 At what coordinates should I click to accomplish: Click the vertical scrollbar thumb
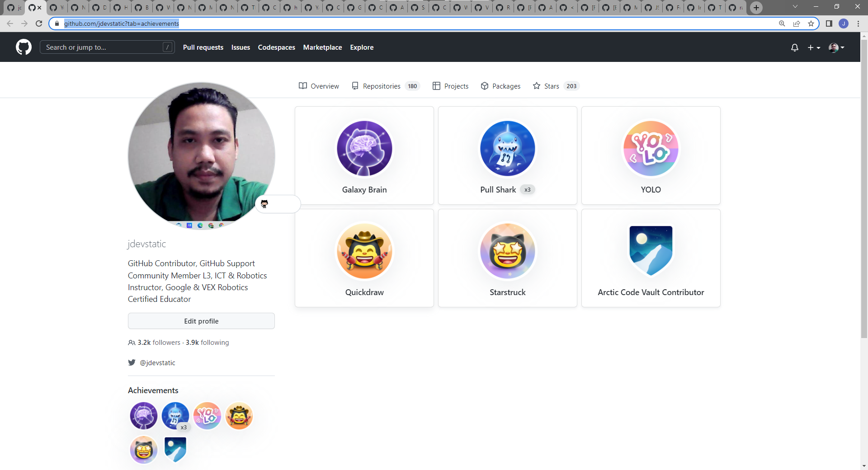tap(864, 189)
